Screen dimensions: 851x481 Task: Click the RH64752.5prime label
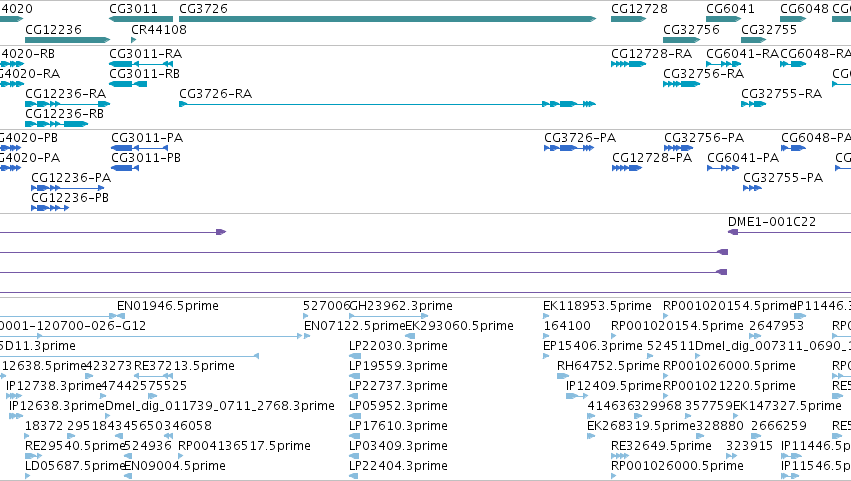click(608, 366)
